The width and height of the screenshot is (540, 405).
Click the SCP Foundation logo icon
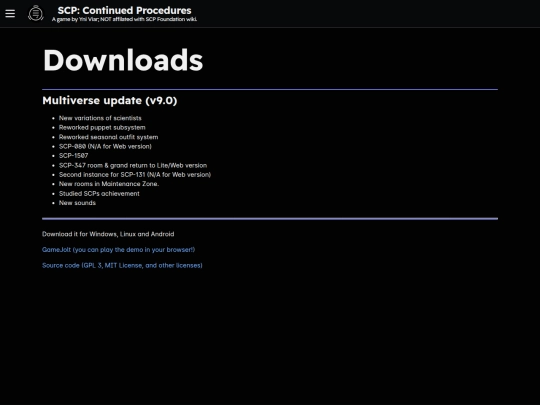(35, 13)
